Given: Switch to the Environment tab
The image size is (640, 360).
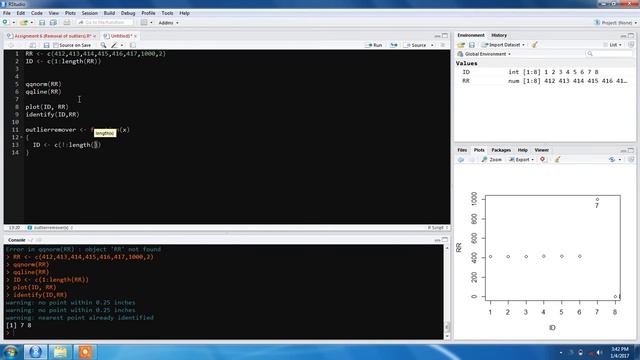Looking at the screenshot, I should tap(470, 36).
